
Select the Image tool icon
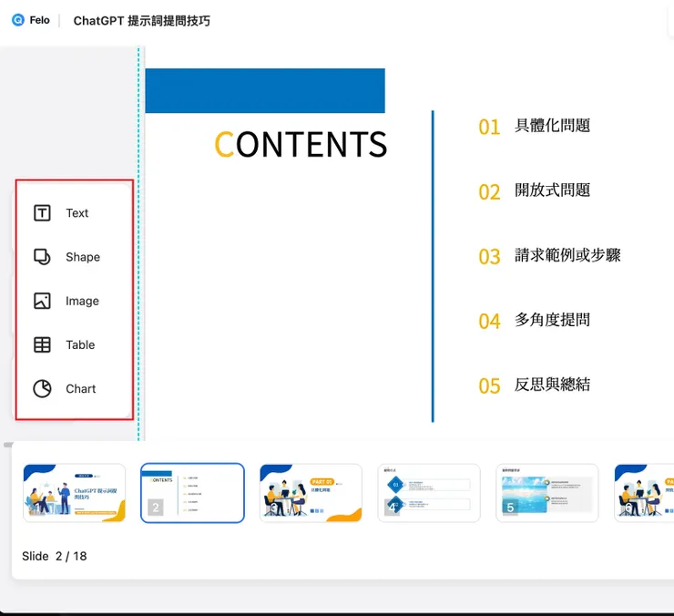point(42,301)
